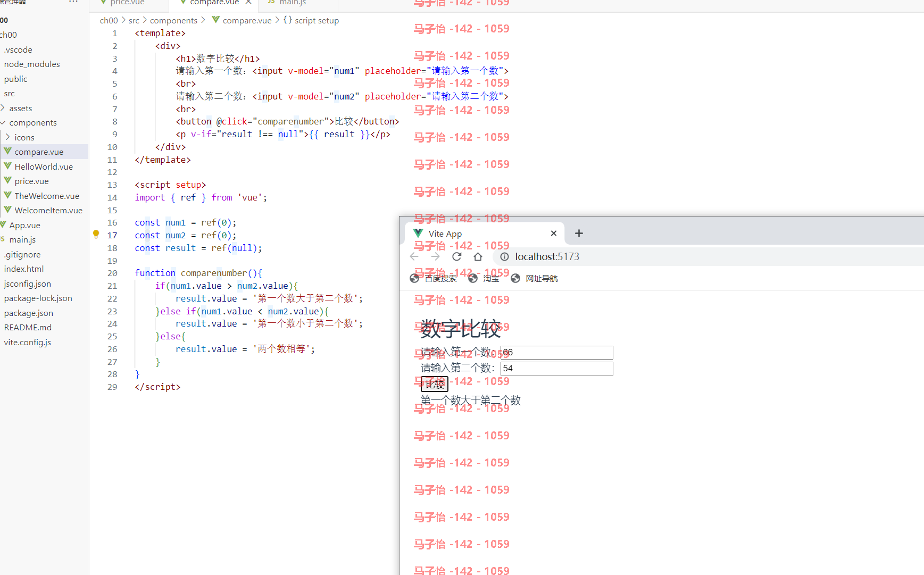Go forward in the browser
Screen dimensions: 924x575
coord(436,256)
